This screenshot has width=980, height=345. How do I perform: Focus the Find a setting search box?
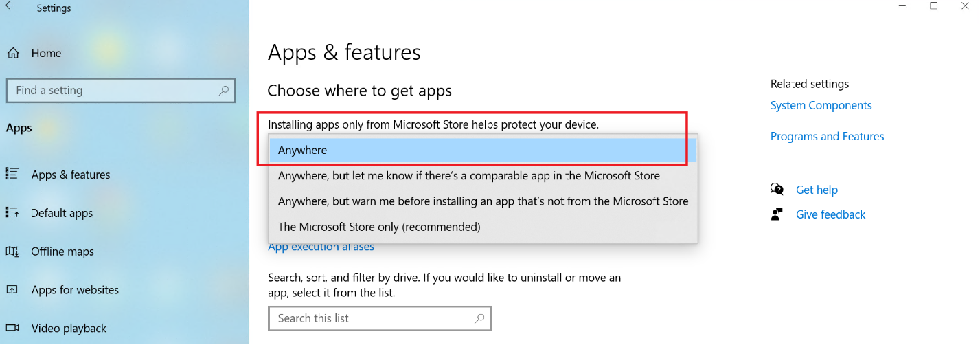[120, 90]
